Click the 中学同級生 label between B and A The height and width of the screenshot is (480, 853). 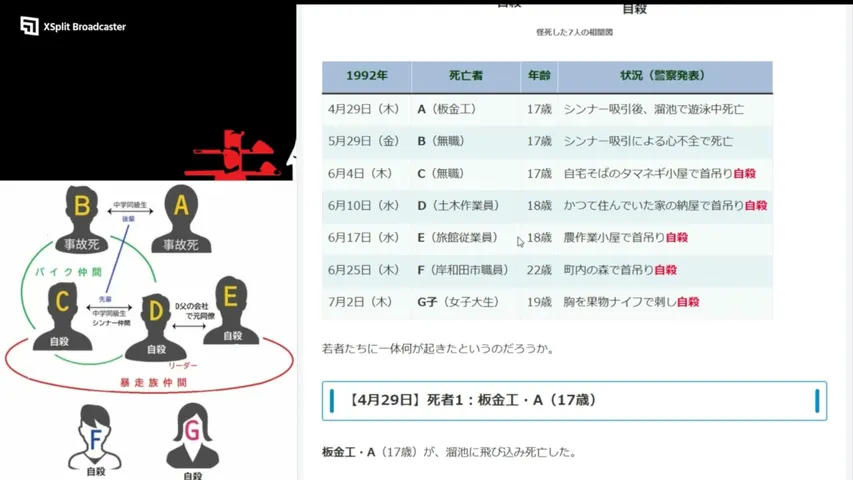coord(130,205)
